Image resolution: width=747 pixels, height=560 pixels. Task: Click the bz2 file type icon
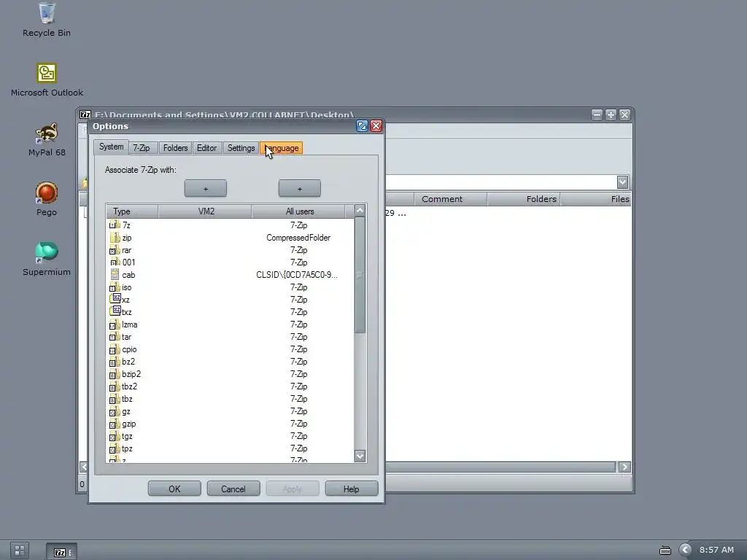115,362
